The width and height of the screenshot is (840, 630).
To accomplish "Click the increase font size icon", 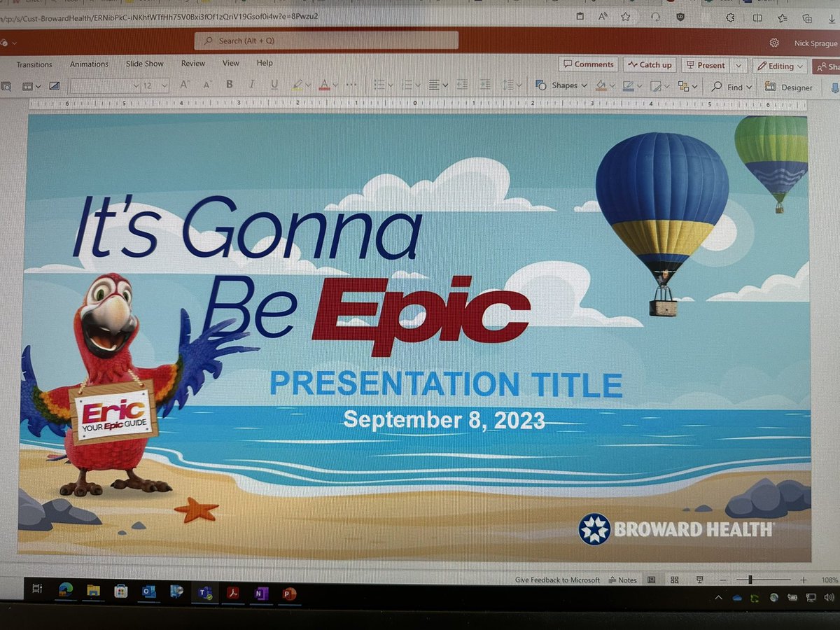I will pyautogui.click(x=185, y=85).
